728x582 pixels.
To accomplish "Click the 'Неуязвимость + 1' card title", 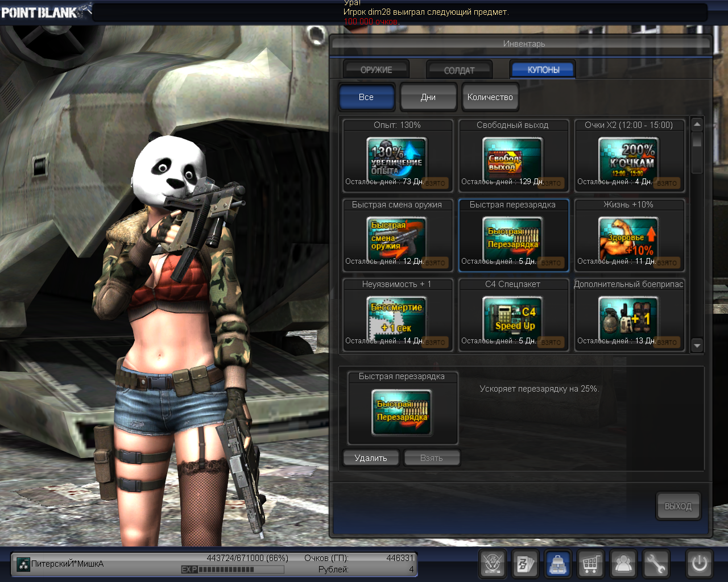I will (x=396, y=284).
